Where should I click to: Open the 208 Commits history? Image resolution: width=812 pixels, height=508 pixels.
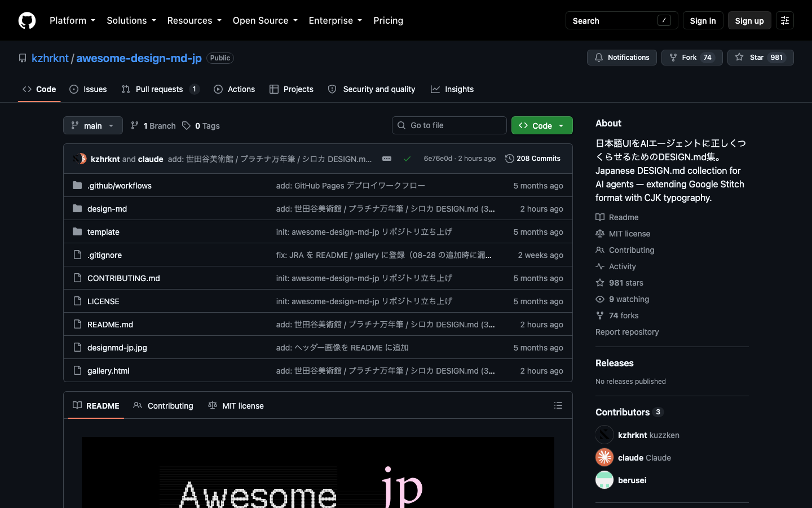click(533, 159)
